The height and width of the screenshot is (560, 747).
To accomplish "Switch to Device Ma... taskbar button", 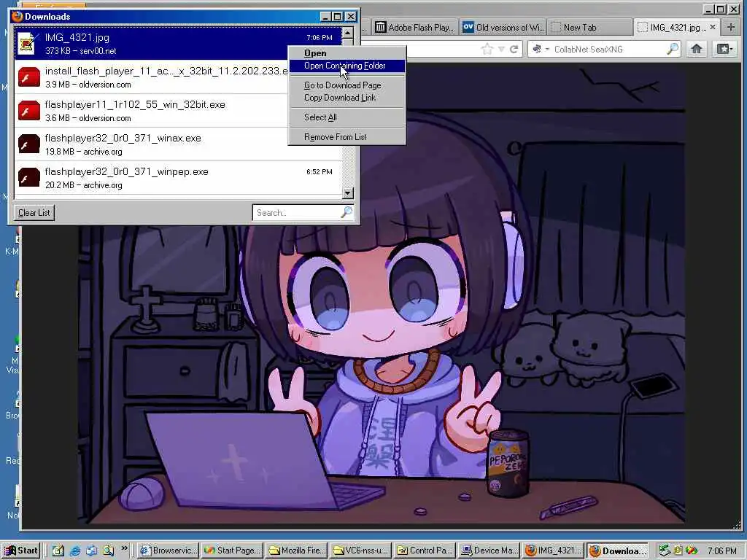I will [489, 551].
